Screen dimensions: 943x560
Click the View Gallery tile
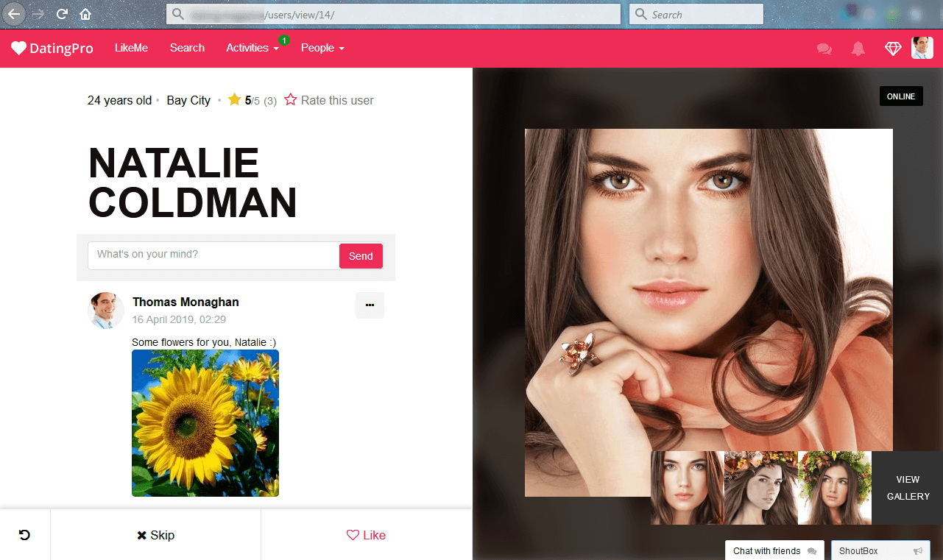coord(908,488)
